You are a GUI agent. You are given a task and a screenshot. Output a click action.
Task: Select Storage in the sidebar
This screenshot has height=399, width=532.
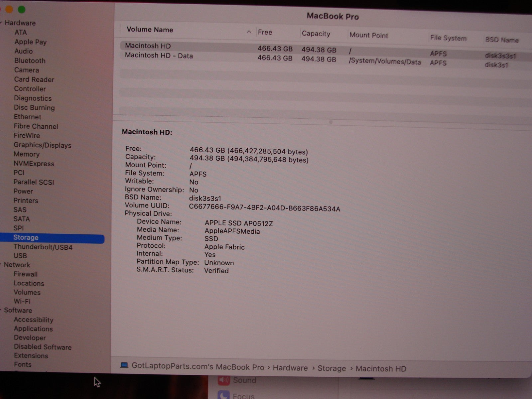click(x=26, y=237)
